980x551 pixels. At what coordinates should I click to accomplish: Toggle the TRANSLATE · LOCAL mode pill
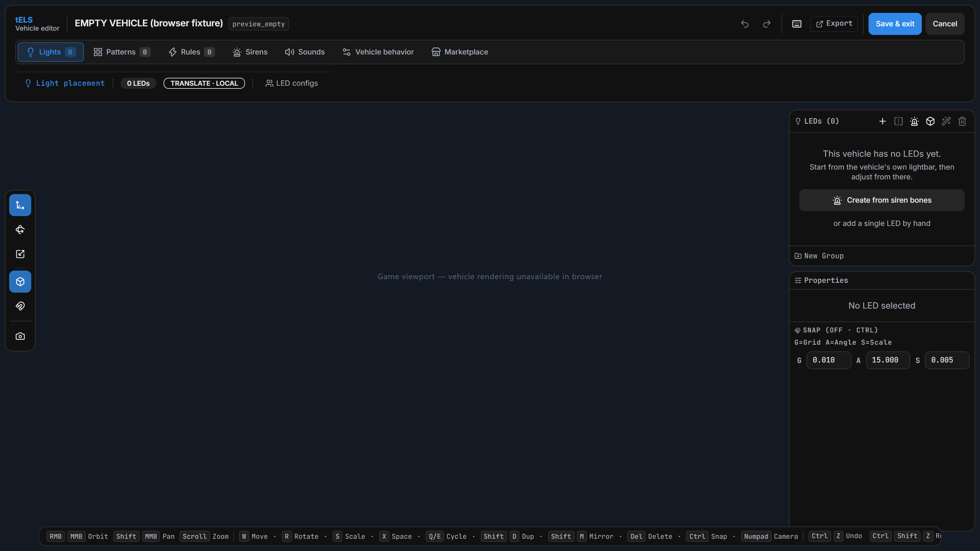(204, 83)
